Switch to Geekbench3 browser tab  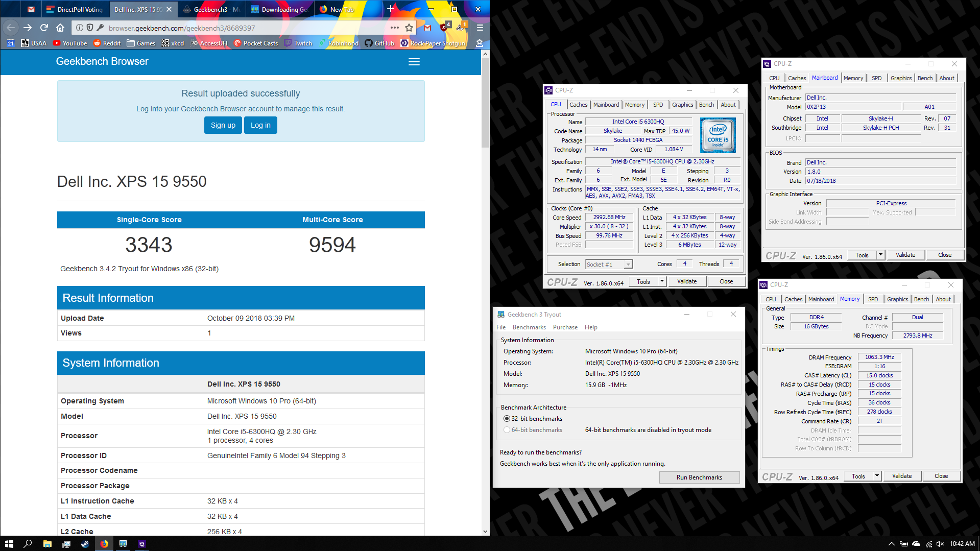click(x=211, y=9)
